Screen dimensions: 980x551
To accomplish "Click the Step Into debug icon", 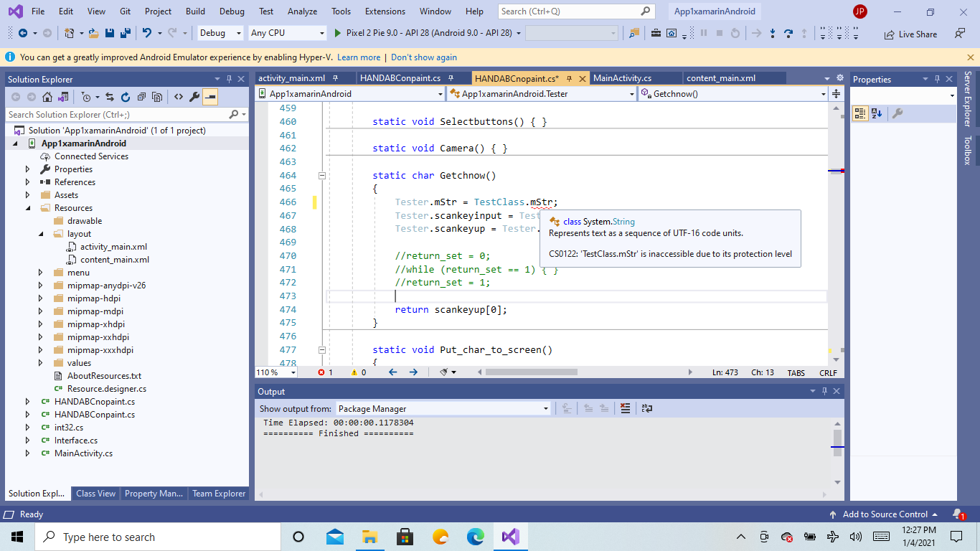I will [773, 33].
